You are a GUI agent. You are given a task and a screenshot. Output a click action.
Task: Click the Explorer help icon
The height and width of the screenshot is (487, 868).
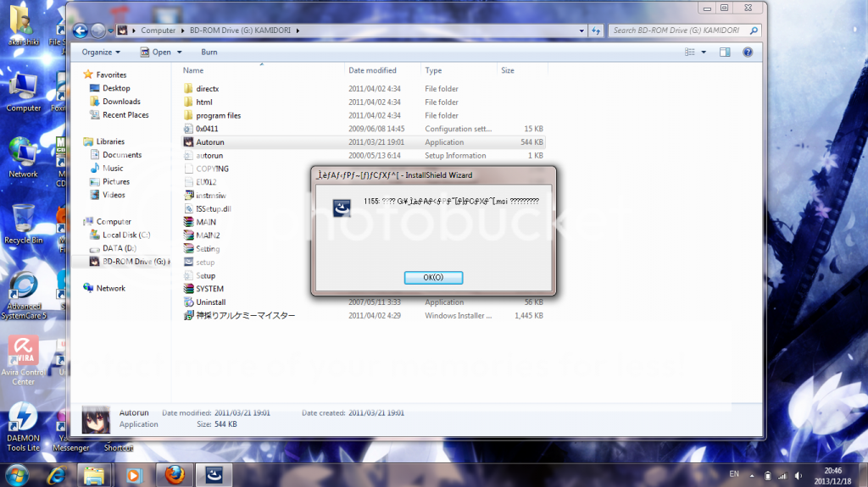pos(748,53)
